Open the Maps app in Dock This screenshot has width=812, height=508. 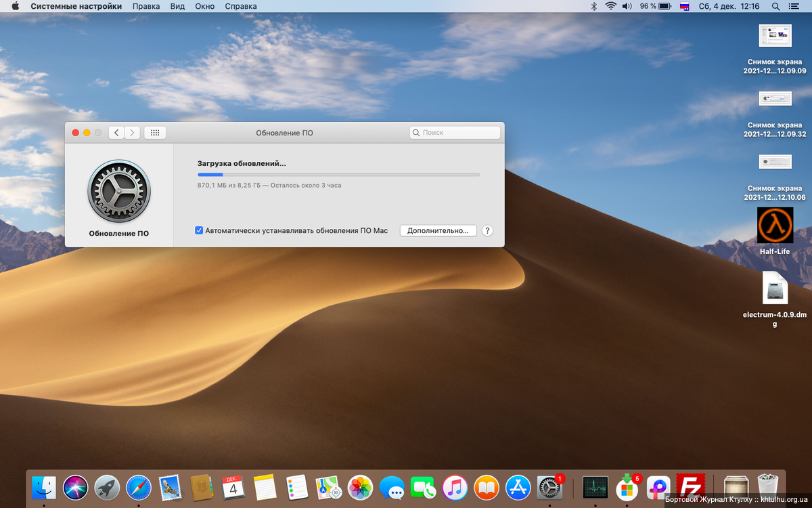328,487
